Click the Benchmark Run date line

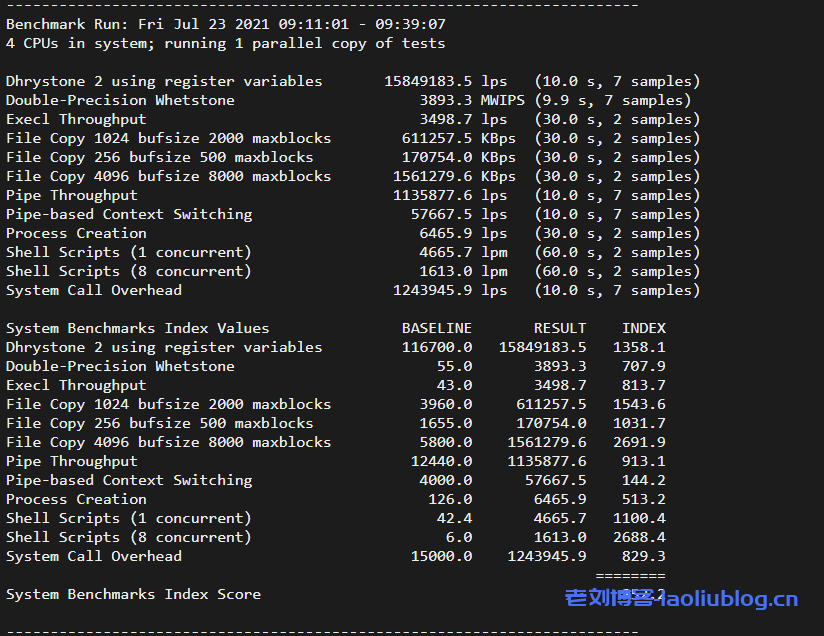(x=226, y=24)
